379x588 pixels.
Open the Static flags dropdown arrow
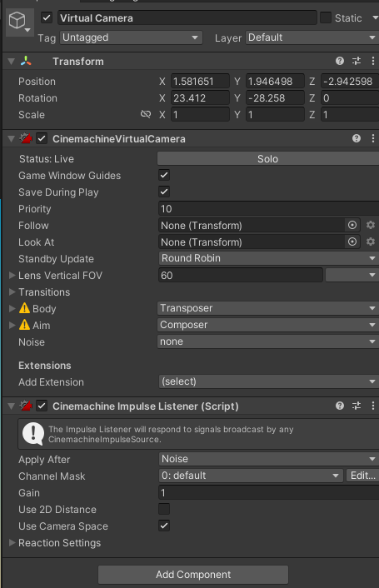coord(375,17)
